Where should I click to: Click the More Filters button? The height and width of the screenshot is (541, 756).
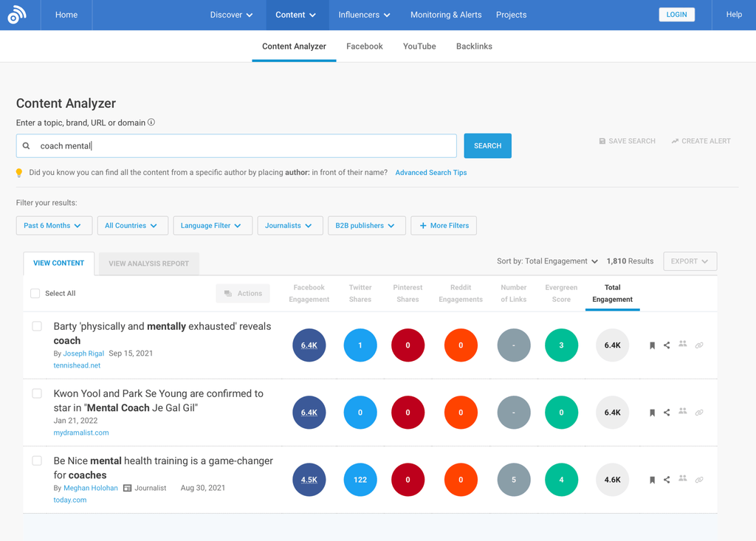click(x=444, y=226)
